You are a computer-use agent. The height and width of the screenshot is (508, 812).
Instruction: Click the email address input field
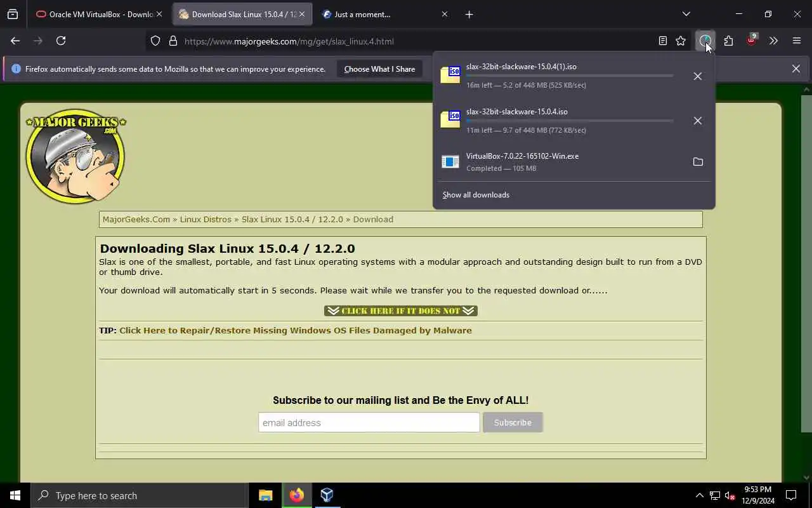coord(369,422)
